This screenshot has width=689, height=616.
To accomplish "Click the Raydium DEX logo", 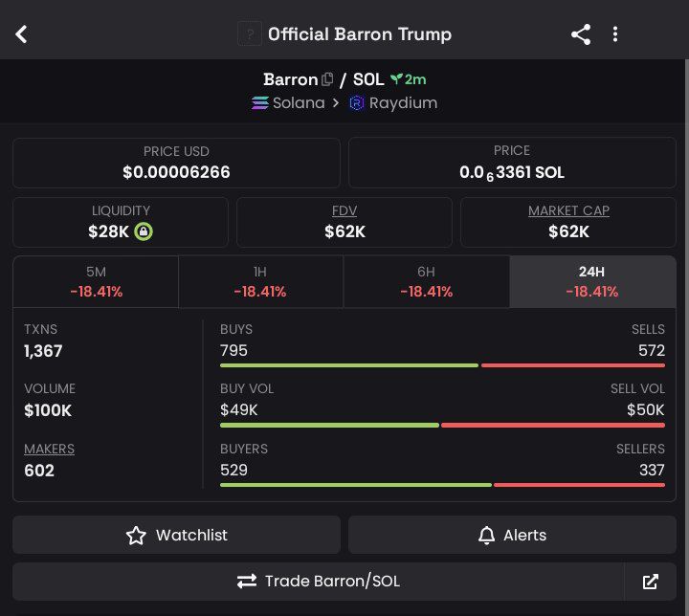I will click(x=356, y=103).
